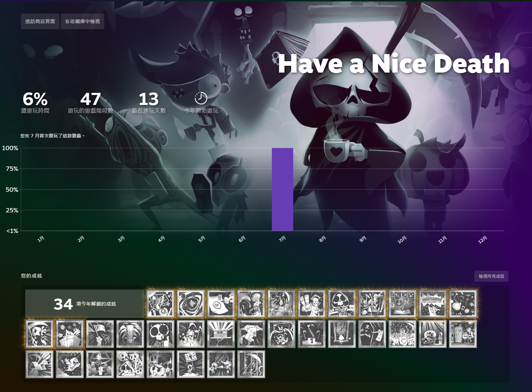
Task: Click the 12月 month label on chart
Action: [483, 240]
